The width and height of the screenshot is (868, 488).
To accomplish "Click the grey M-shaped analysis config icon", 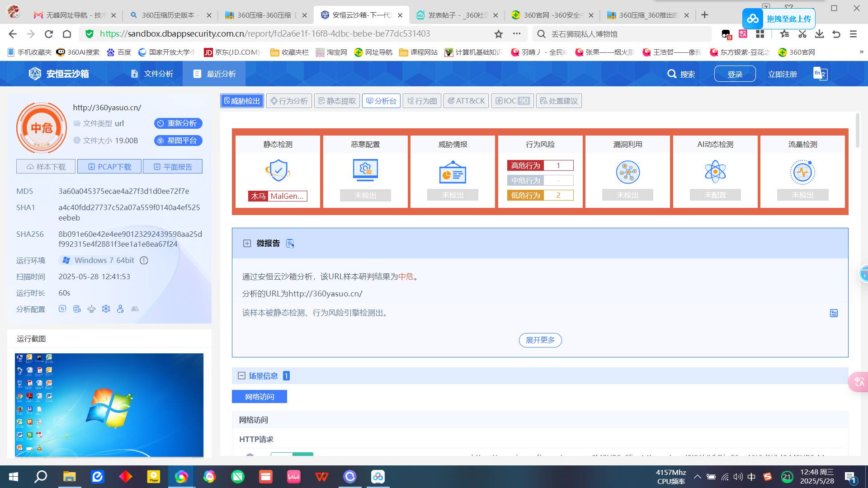I will (x=135, y=309).
